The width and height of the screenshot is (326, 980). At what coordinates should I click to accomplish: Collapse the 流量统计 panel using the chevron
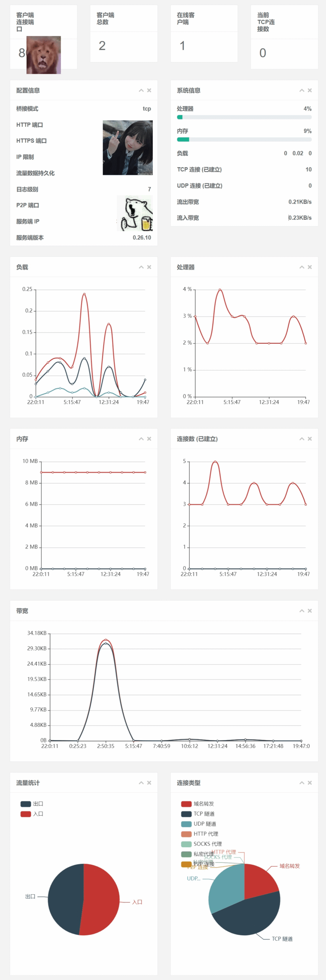pos(141,783)
